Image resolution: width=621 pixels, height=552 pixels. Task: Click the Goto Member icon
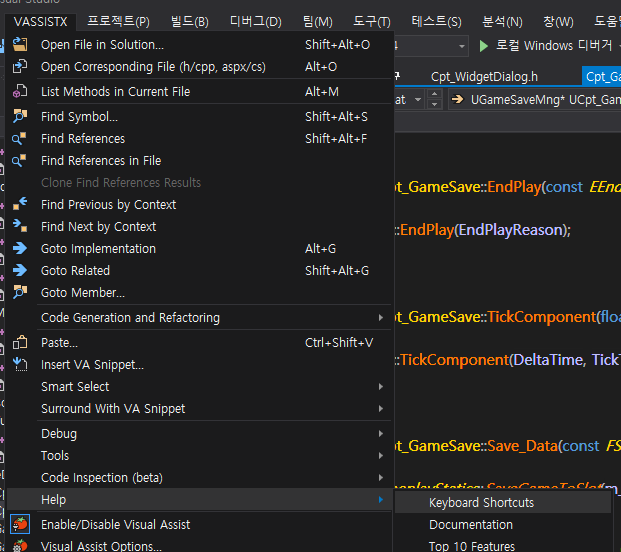[x=20, y=293]
